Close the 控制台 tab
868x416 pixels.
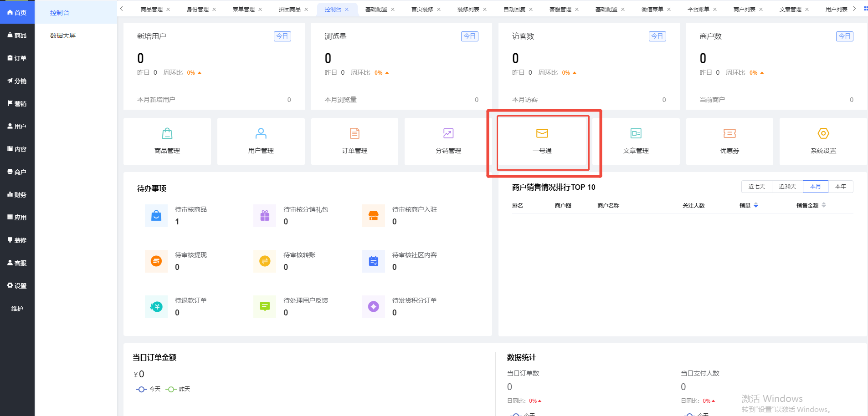point(347,10)
